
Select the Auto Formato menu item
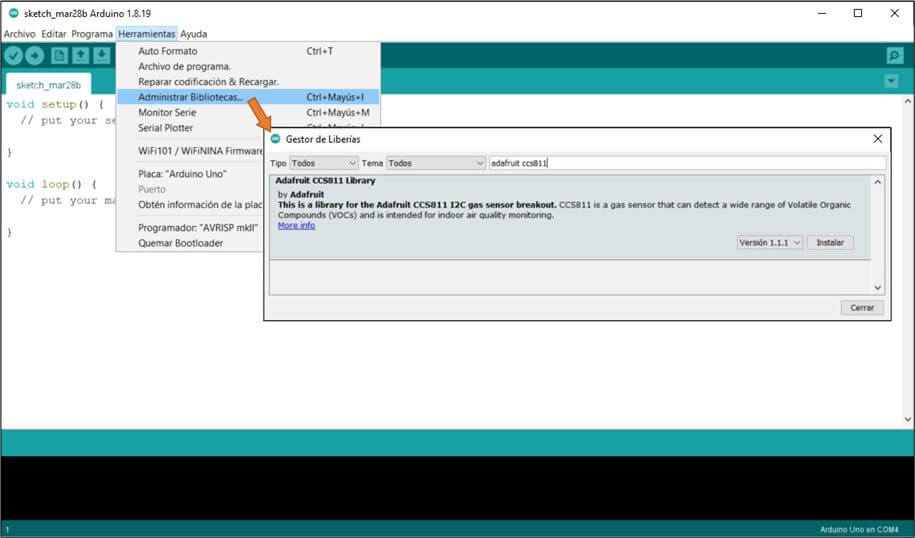[x=168, y=51]
